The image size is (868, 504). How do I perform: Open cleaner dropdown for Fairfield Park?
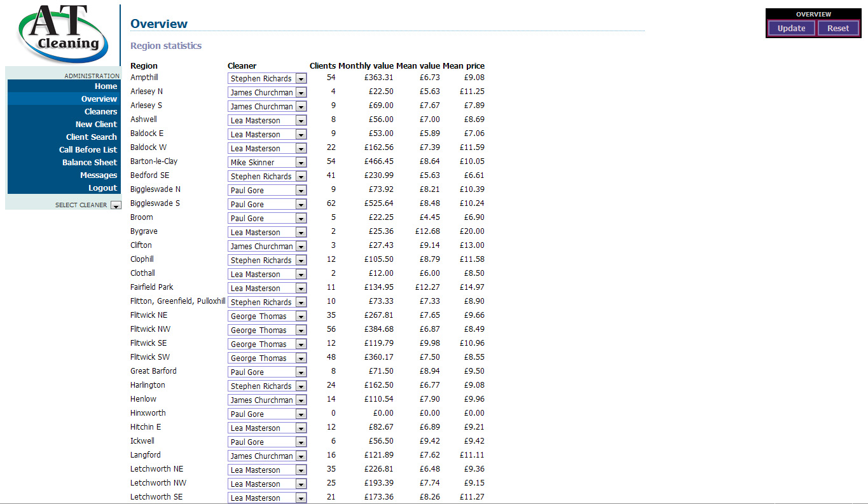tap(267, 288)
